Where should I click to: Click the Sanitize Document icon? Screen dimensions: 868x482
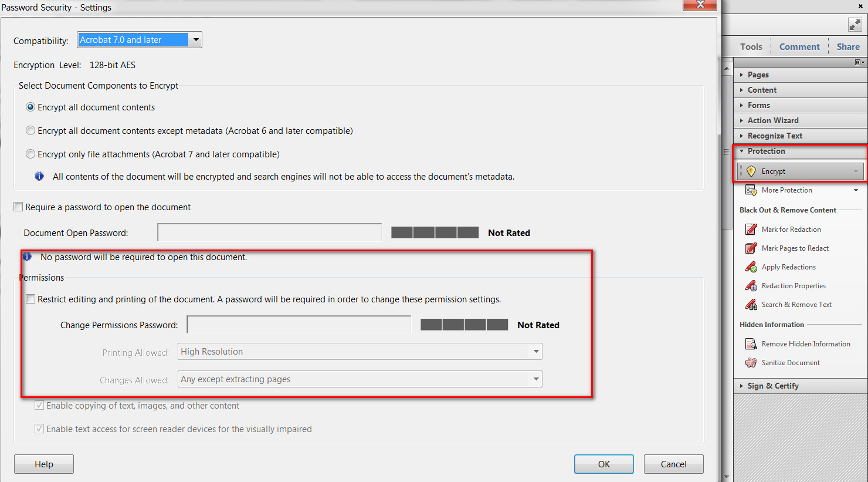[x=751, y=363]
